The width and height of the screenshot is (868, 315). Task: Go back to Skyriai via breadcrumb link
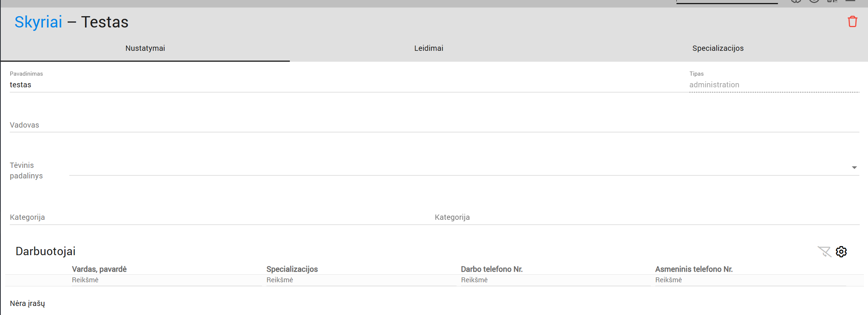pos(38,22)
